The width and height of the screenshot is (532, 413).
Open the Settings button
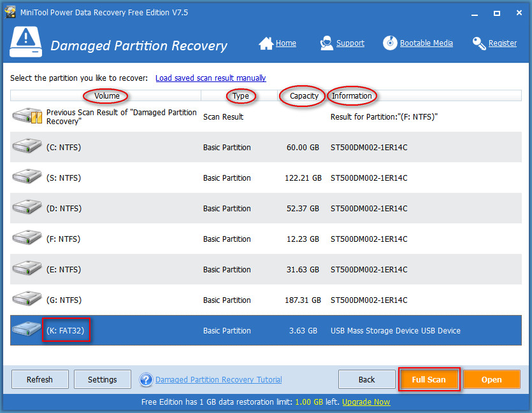pyautogui.click(x=102, y=379)
